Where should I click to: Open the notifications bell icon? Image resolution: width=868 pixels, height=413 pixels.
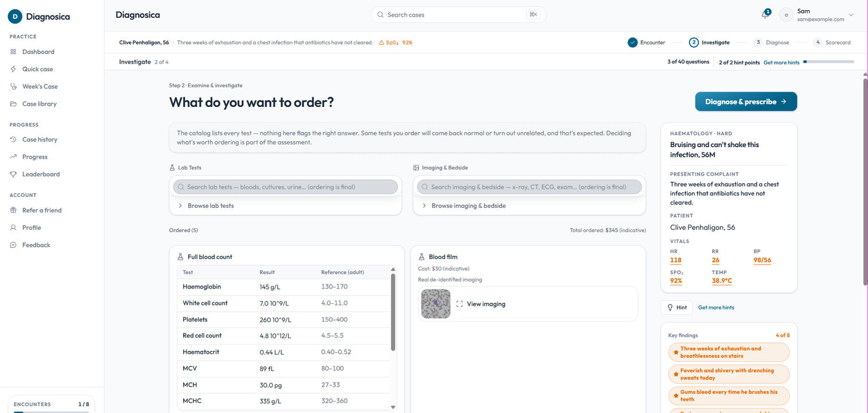coord(765,14)
